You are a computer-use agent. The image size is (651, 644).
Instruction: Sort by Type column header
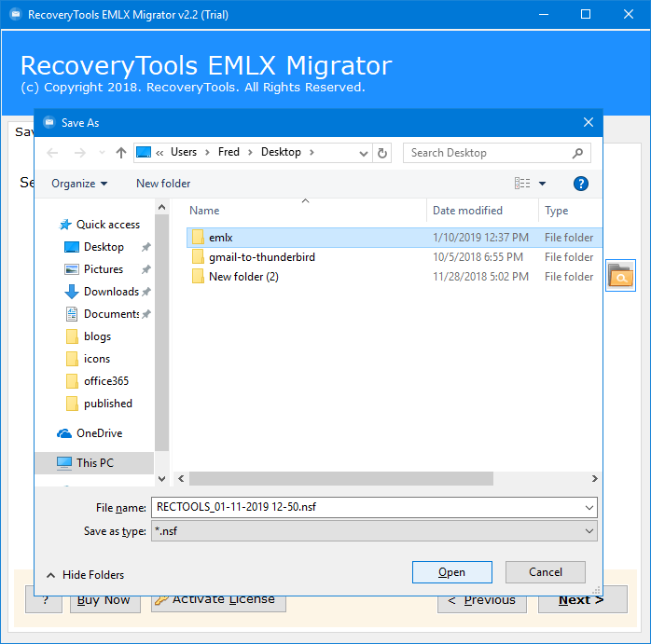[557, 211]
